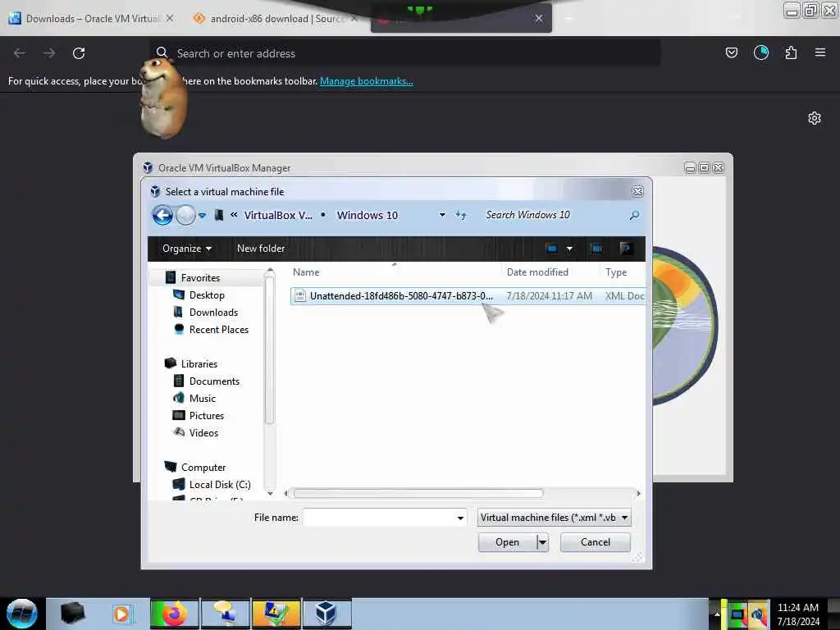Click the forward arrow in the file dialog

185,216
